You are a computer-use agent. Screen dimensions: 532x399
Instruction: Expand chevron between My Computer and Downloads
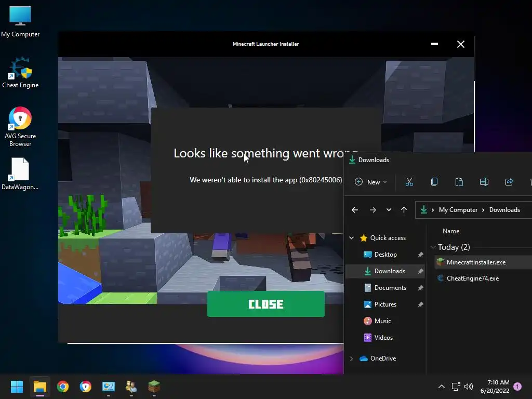483,210
